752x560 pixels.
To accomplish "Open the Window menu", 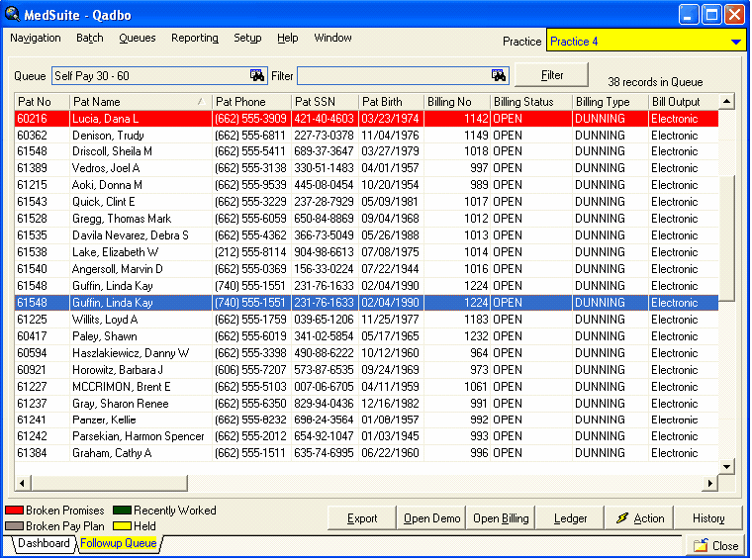I will pos(332,38).
